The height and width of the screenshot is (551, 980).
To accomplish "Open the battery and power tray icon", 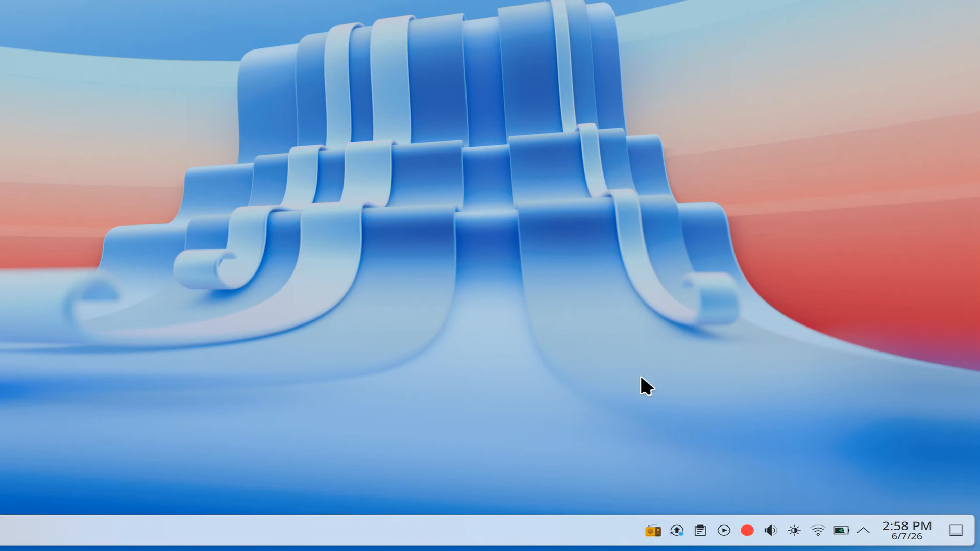I will coord(841,531).
